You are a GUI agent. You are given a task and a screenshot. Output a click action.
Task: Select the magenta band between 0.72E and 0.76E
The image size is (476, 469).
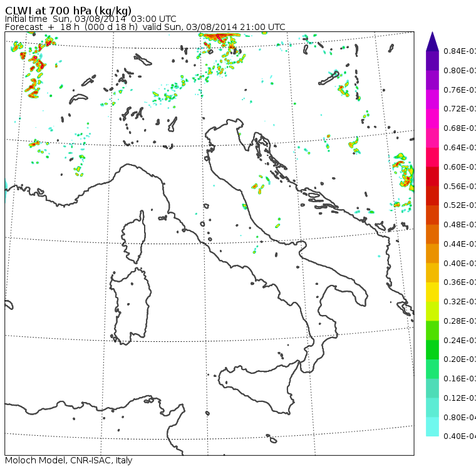point(432,100)
